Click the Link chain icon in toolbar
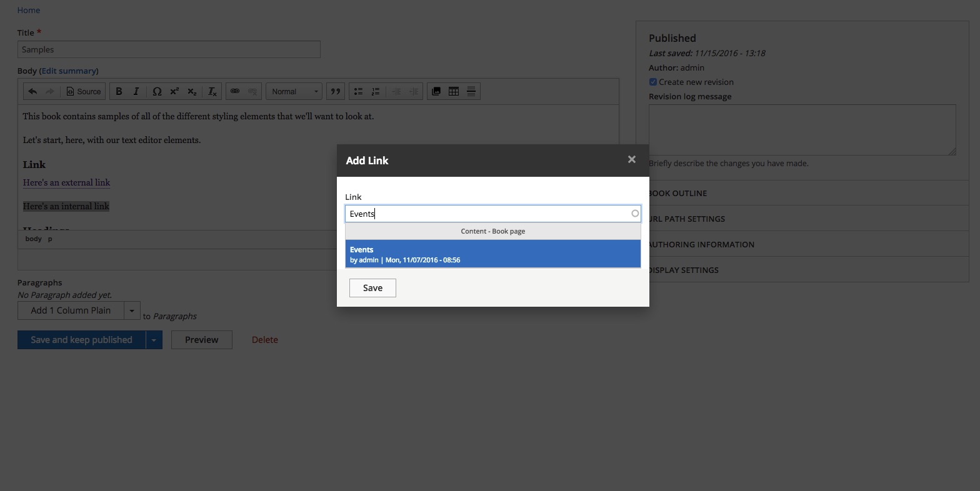The image size is (980, 491). tap(235, 91)
